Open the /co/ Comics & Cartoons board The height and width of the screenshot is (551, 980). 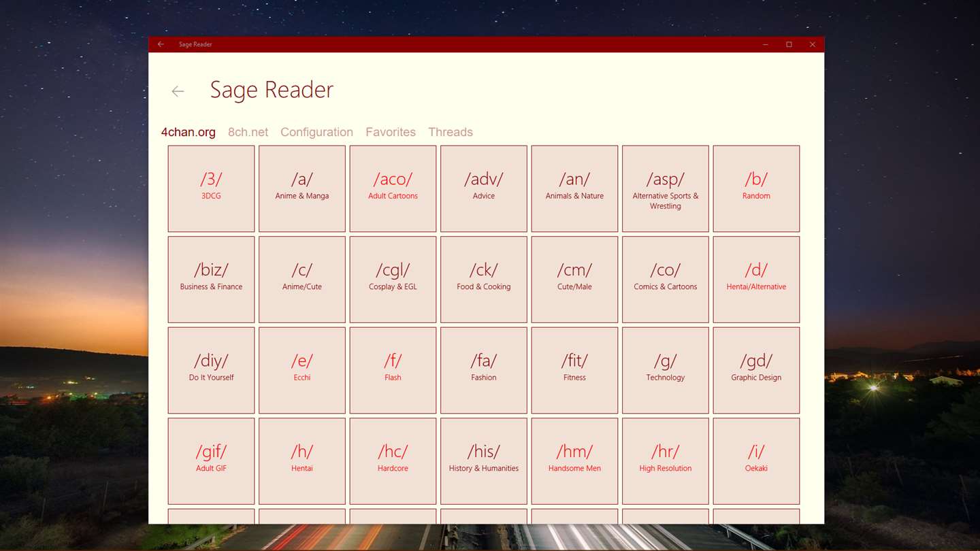pyautogui.click(x=666, y=280)
